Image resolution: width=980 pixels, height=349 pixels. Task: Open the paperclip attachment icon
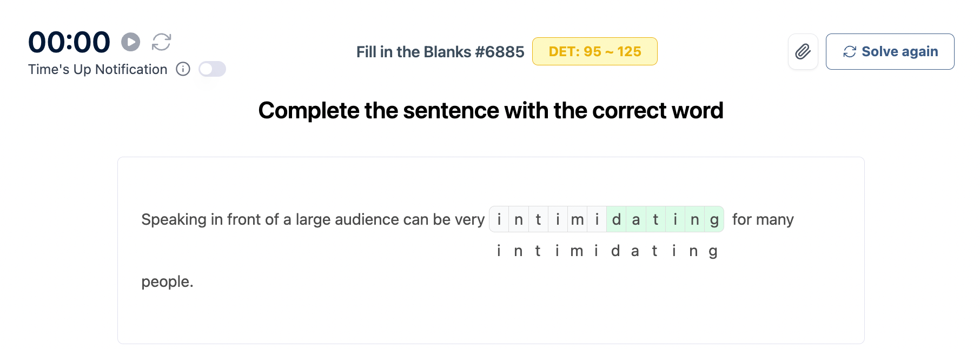click(803, 52)
